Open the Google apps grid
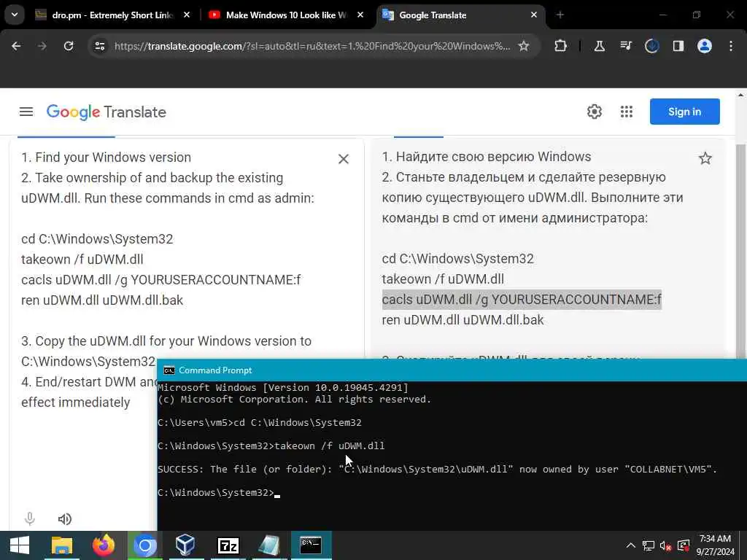747x560 pixels. pyautogui.click(x=627, y=112)
